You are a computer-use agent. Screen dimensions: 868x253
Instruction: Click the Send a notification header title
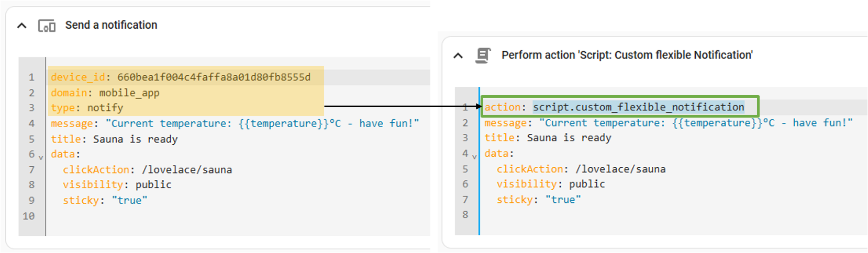(111, 25)
